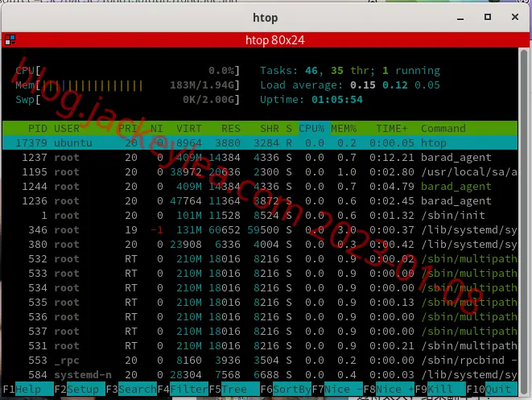
Task: Toggle F5 Tree view
Action: tap(234, 390)
